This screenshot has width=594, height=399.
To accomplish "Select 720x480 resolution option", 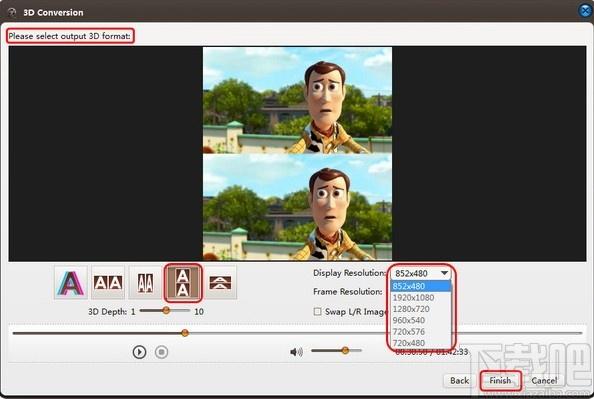I will (x=420, y=343).
